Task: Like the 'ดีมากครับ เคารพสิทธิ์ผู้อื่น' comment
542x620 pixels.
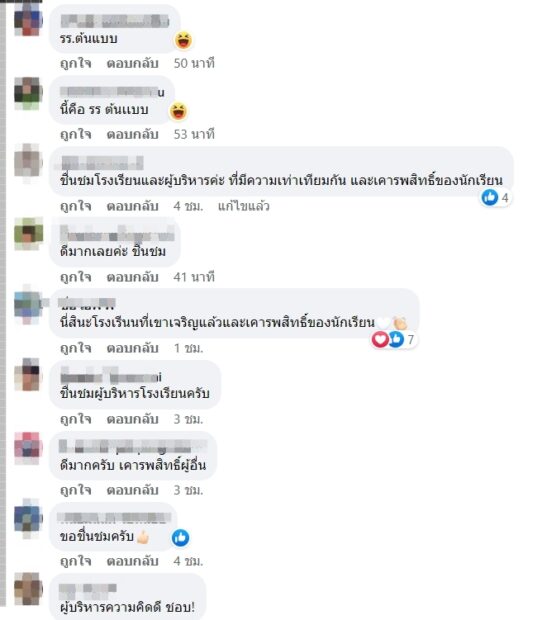Action: click(76, 490)
